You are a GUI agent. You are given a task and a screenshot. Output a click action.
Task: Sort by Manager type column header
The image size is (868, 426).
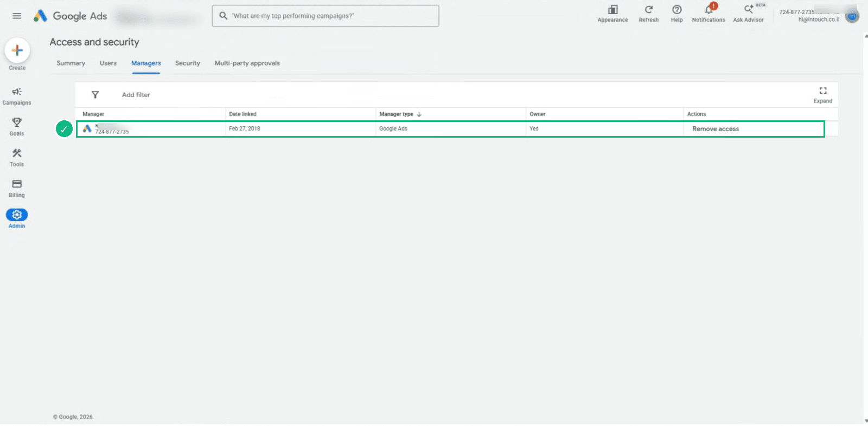click(x=400, y=114)
